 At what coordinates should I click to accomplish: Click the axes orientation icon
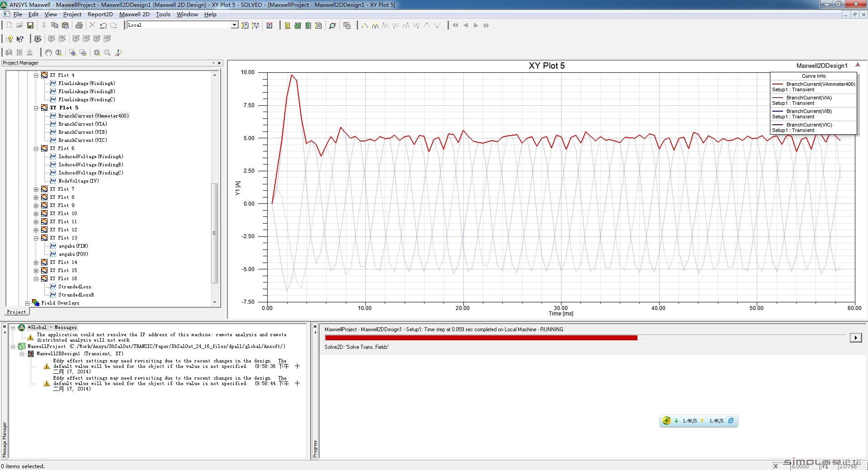[x=118, y=52]
